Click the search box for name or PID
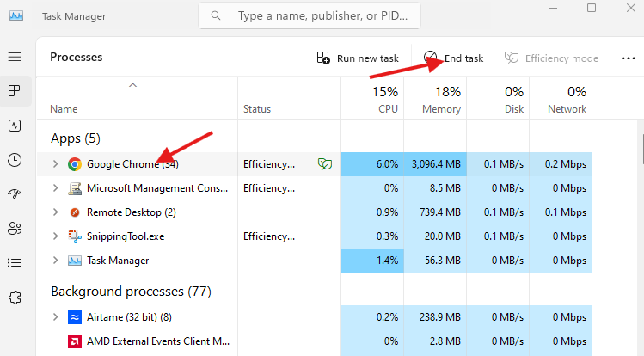 (x=310, y=15)
